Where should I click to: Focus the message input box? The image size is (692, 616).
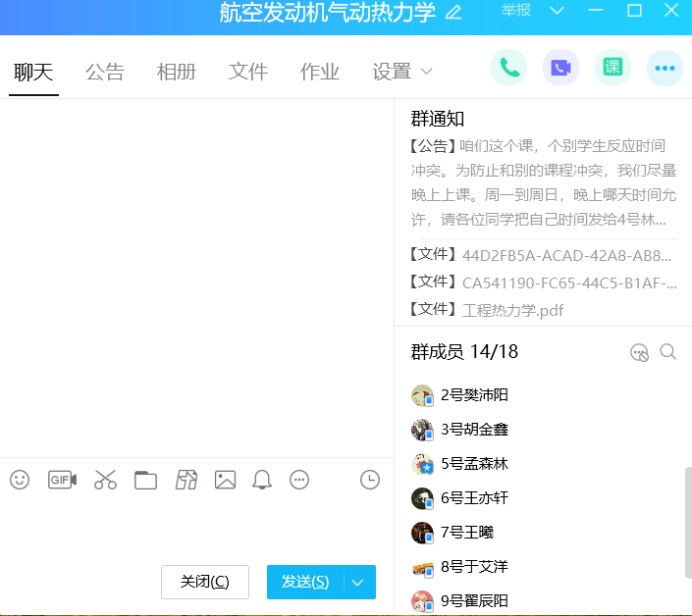196,529
